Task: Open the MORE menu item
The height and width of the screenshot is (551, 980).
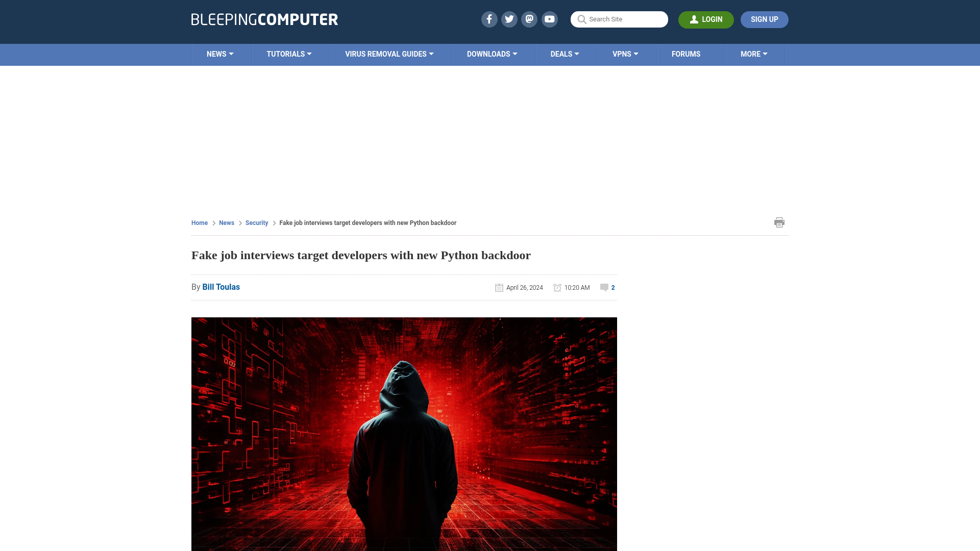Action: coord(754,54)
